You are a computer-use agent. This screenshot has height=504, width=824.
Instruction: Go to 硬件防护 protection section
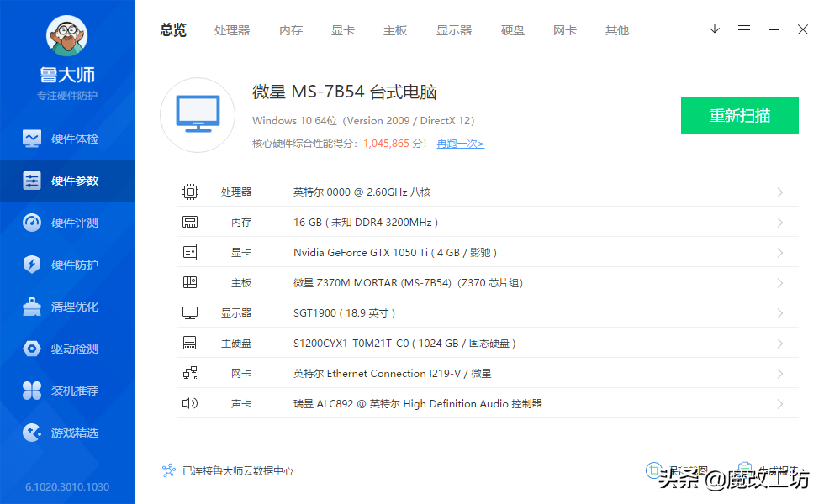pyautogui.click(x=67, y=265)
